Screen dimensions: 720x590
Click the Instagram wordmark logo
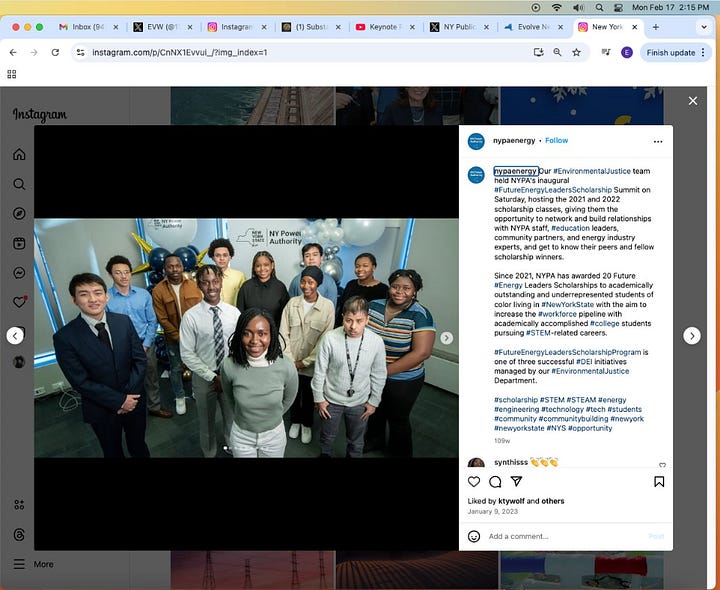[x=39, y=114]
